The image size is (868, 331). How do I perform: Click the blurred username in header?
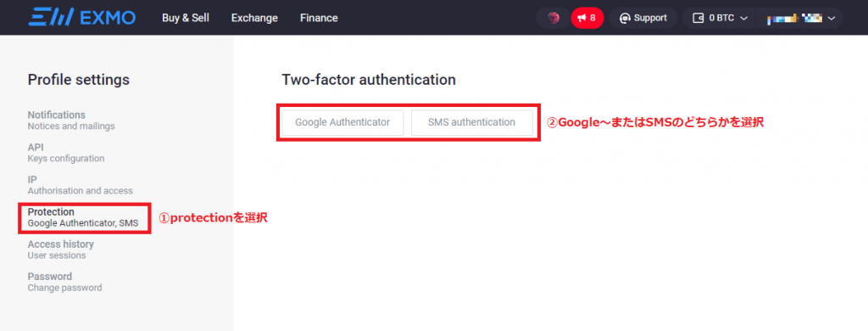(x=794, y=19)
